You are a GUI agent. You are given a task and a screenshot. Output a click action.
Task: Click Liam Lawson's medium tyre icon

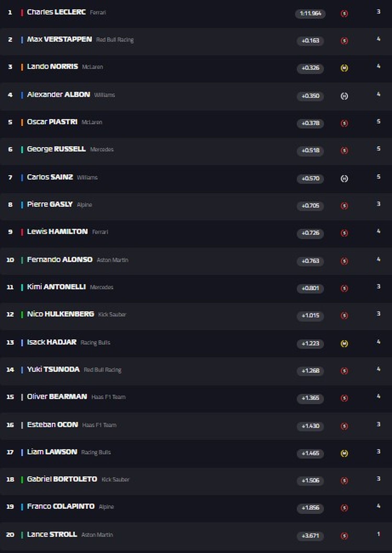click(344, 453)
